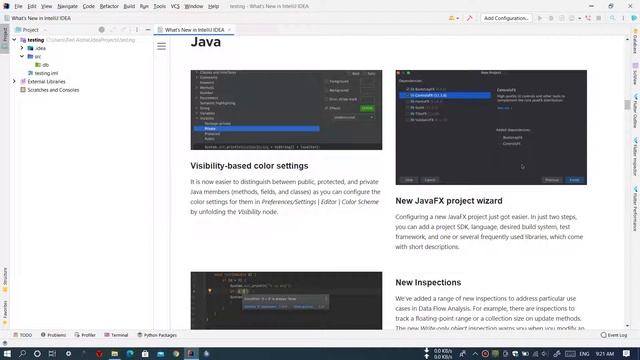Open the Favorites tool window side stripe

point(5,312)
